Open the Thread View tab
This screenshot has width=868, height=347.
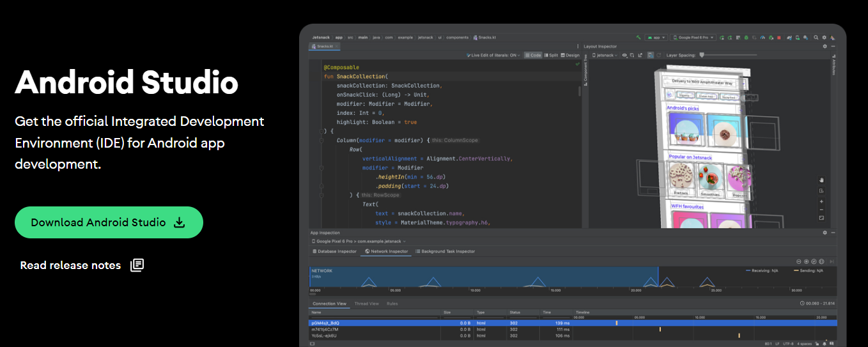click(x=367, y=304)
